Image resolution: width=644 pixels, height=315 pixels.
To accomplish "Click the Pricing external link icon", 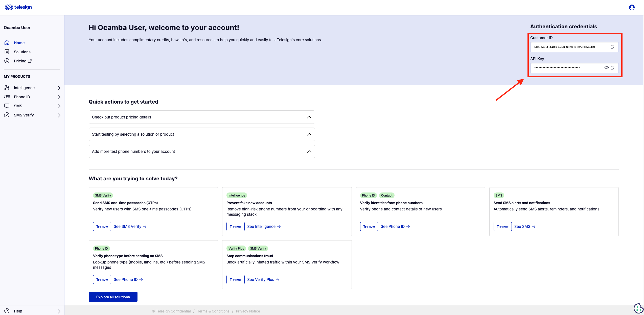I will 30,61.
